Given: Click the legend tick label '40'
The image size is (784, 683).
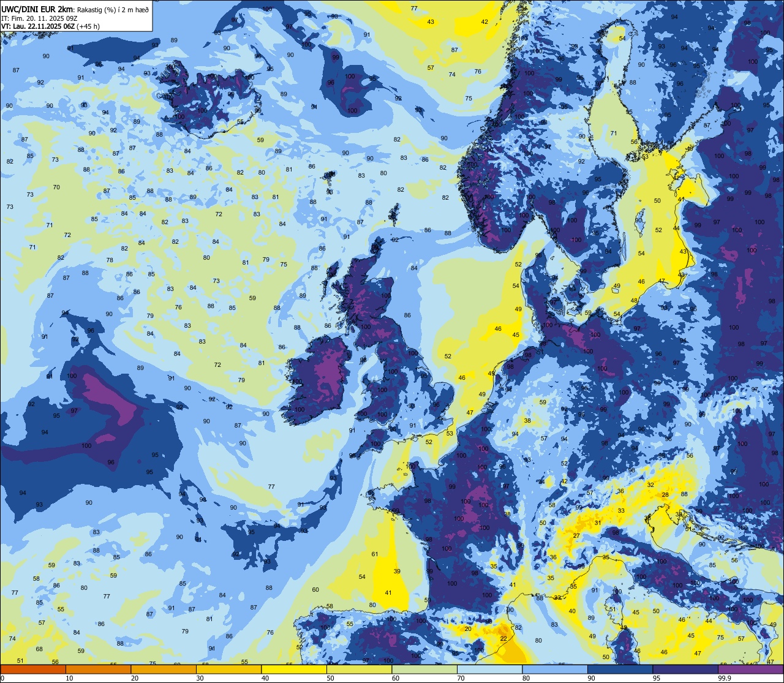Looking at the screenshot, I should (x=265, y=678).
